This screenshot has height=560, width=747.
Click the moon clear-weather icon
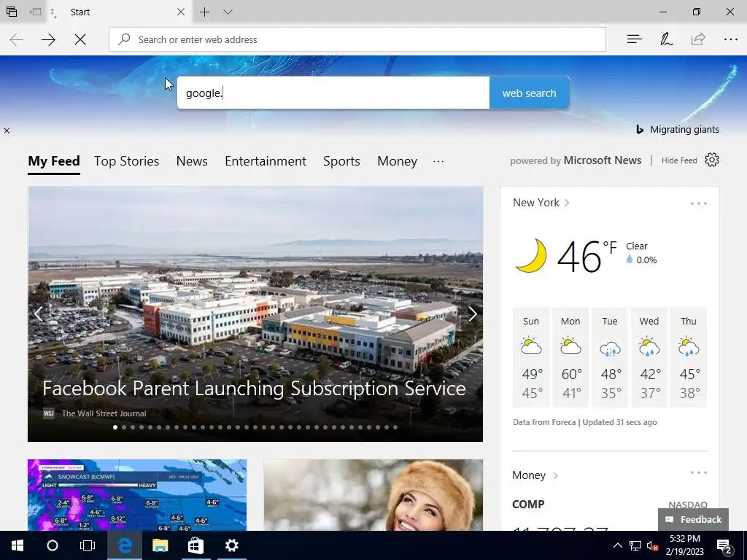point(531,256)
